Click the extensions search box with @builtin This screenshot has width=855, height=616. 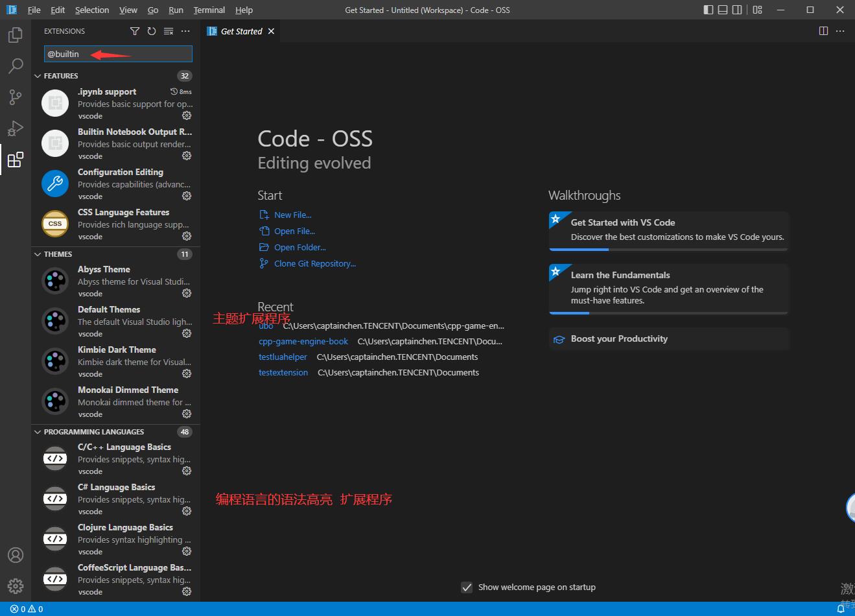click(118, 54)
